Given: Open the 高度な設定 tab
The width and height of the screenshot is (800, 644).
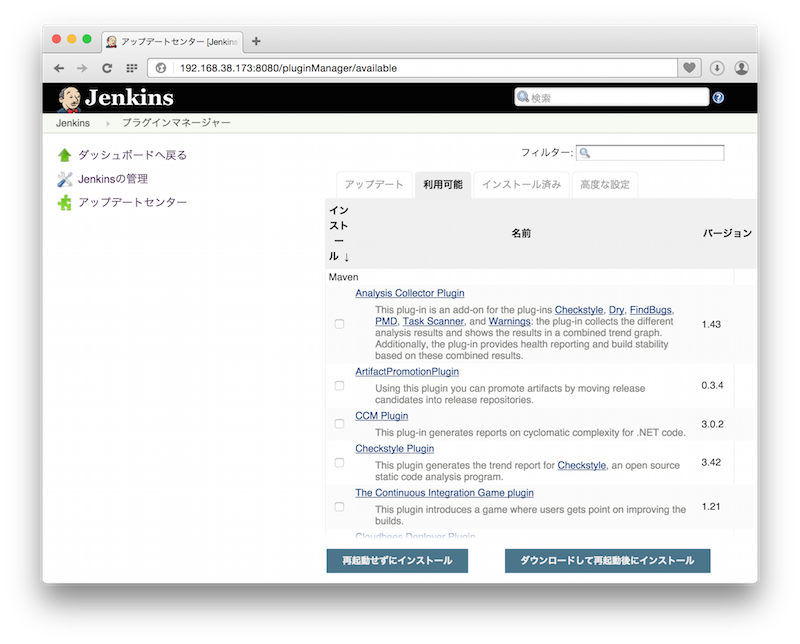Looking at the screenshot, I should tap(604, 185).
